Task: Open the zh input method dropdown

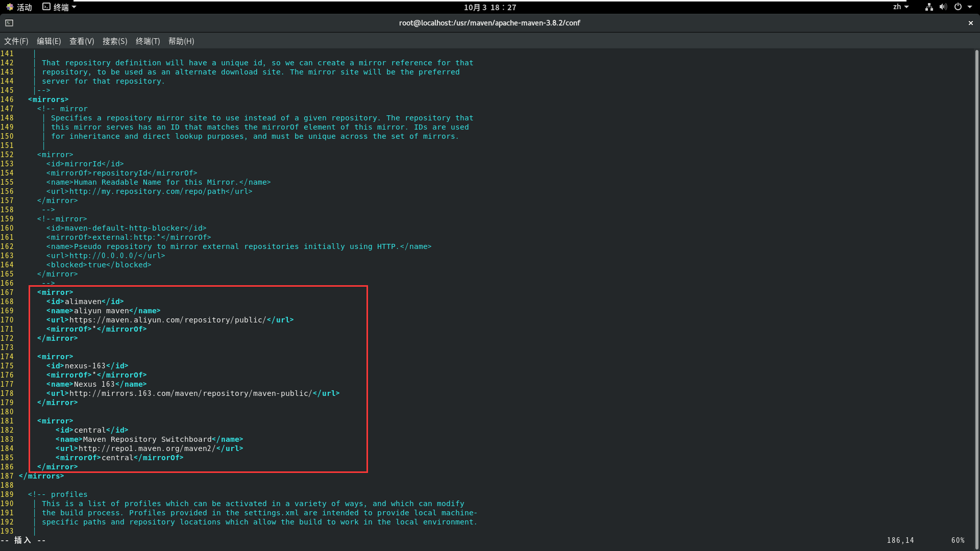Action: tap(900, 7)
